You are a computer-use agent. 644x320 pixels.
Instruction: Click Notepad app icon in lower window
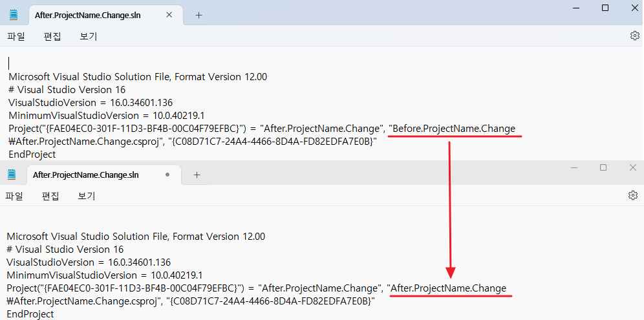(x=12, y=175)
